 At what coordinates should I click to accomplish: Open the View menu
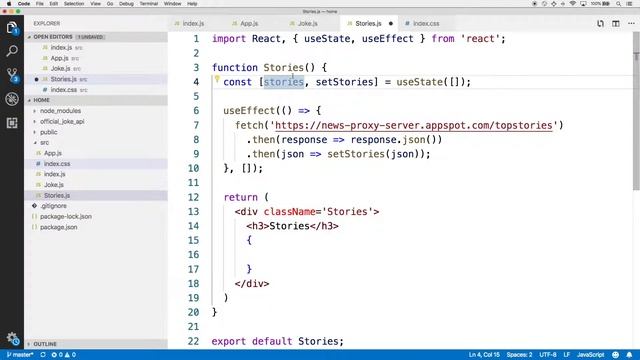[96, 4]
